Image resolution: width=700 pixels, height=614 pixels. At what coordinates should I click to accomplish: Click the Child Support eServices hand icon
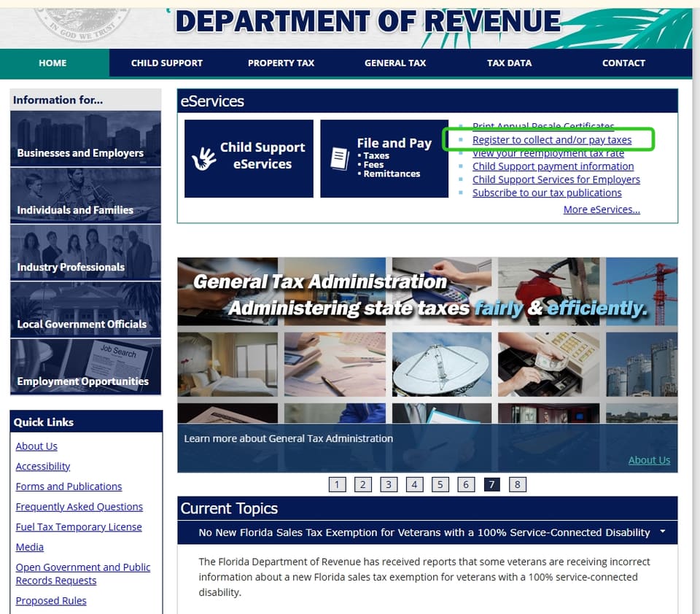(203, 158)
